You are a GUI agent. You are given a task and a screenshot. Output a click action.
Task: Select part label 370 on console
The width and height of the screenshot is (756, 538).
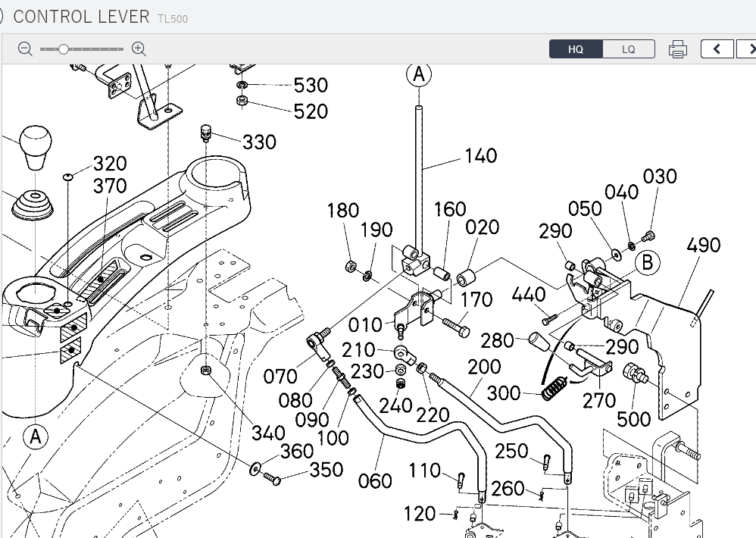[110, 186]
